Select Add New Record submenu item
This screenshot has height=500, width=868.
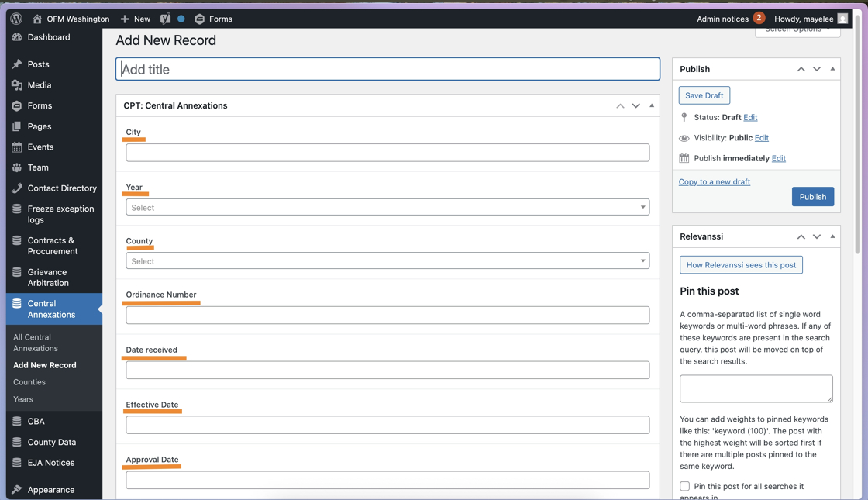[x=45, y=365]
